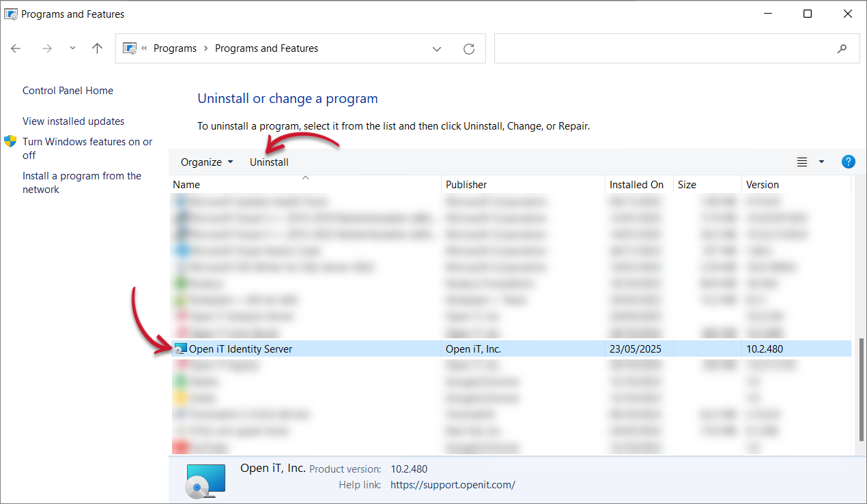Expand the view options dropdown arrow
This screenshot has height=504, width=867.
821,162
